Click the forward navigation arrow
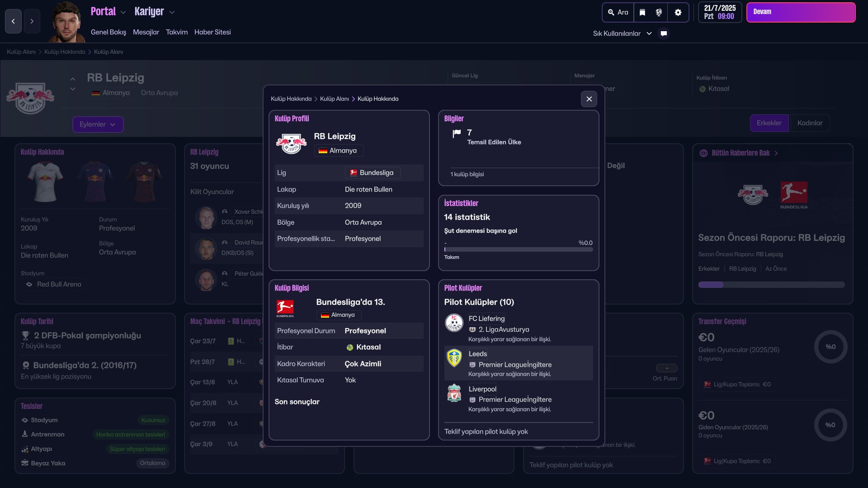The width and height of the screenshot is (868, 488). click(x=32, y=21)
